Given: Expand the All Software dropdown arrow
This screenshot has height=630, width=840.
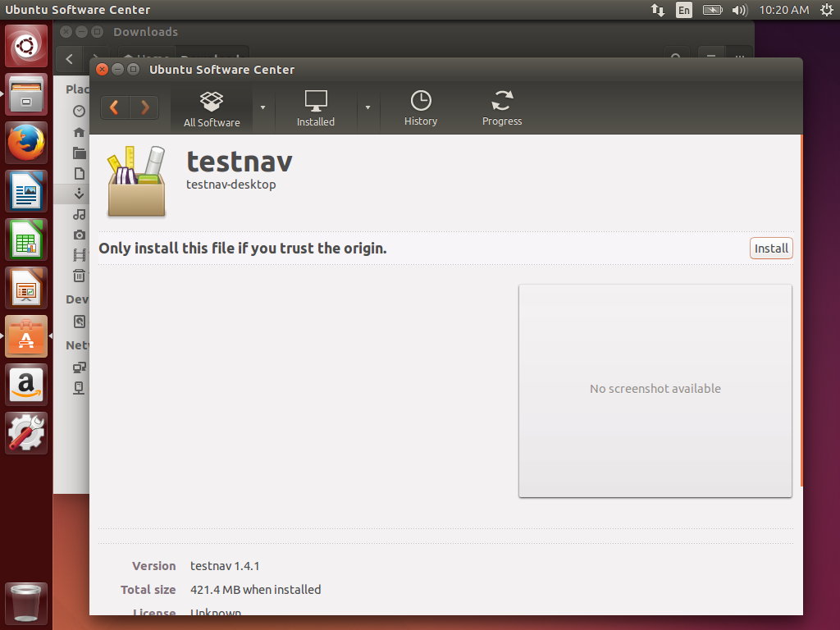Looking at the screenshot, I should click(262, 107).
